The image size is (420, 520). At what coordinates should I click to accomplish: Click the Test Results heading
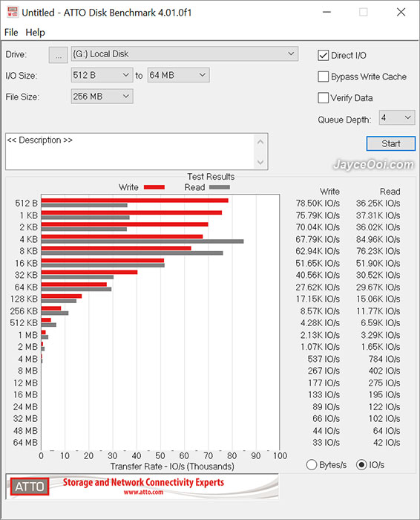[x=211, y=177]
